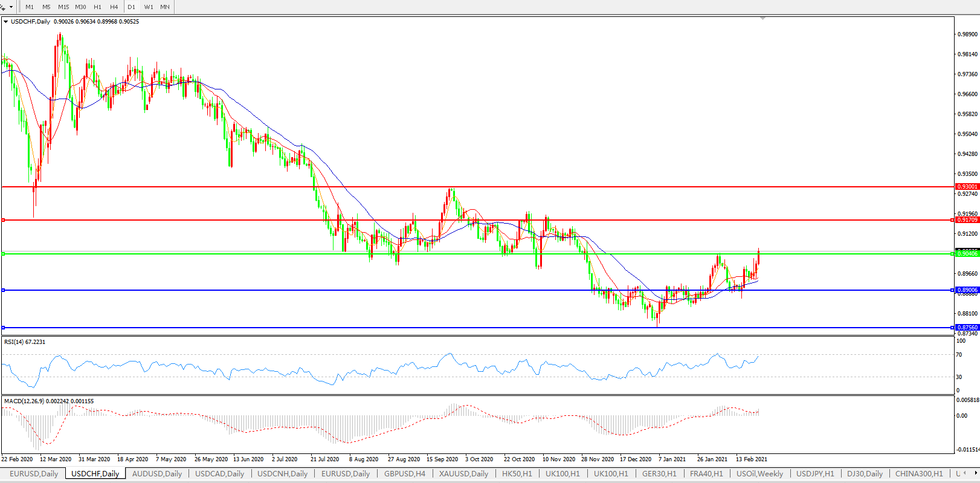Click the 0.87560 blue price level label
The width and height of the screenshot is (980, 483).
pyautogui.click(x=967, y=328)
